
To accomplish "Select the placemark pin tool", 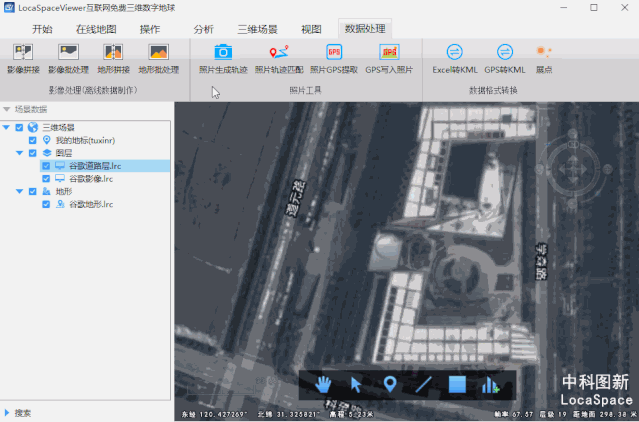I will point(390,384).
